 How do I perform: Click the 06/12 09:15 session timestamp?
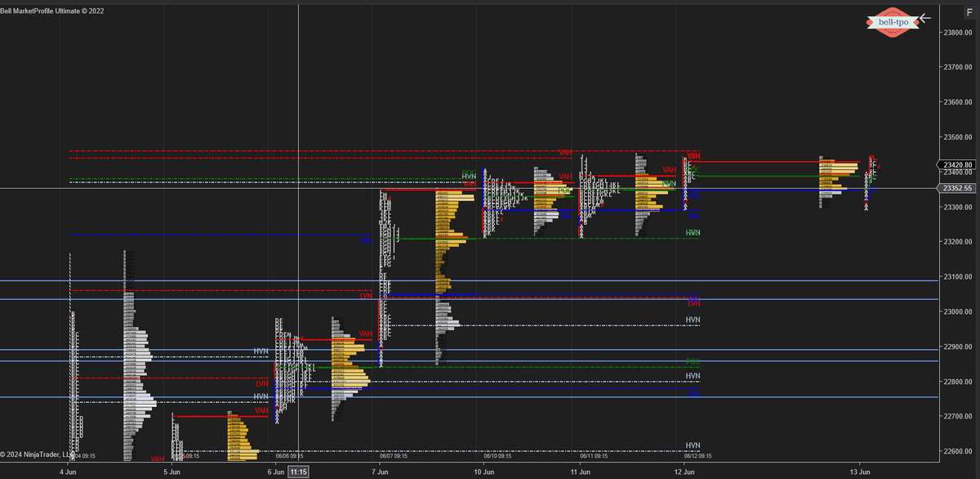tap(697, 456)
